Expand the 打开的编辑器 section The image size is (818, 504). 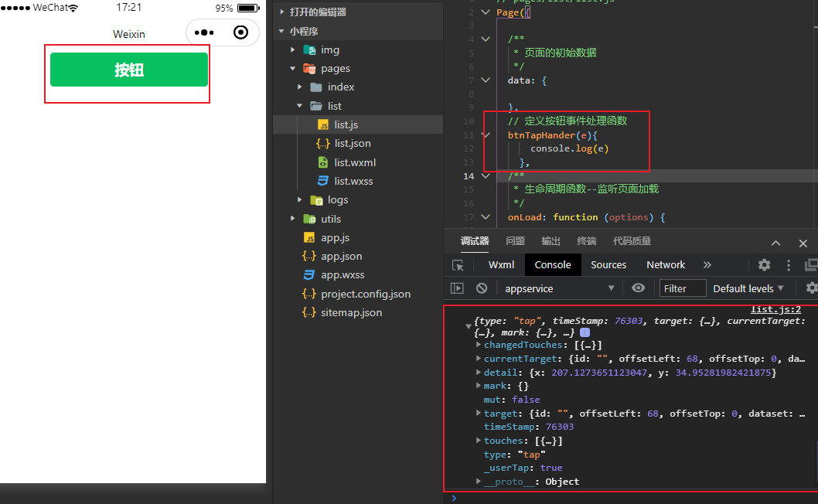coord(282,12)
